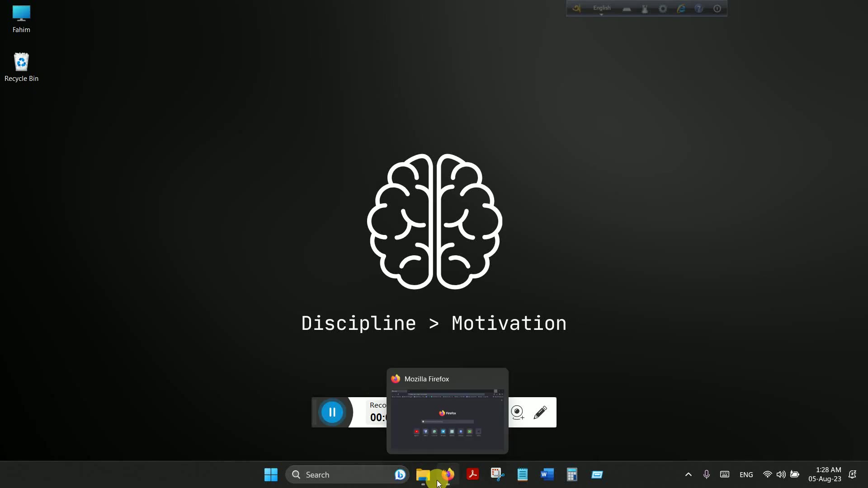This screenshot has width=868, height=488.
Task: Click the Avro Keyboard logo icon
Action: [576, 8]
